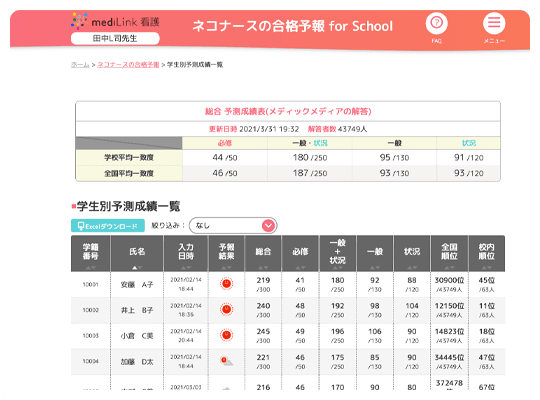Select student name 加藤 D太

137,362
